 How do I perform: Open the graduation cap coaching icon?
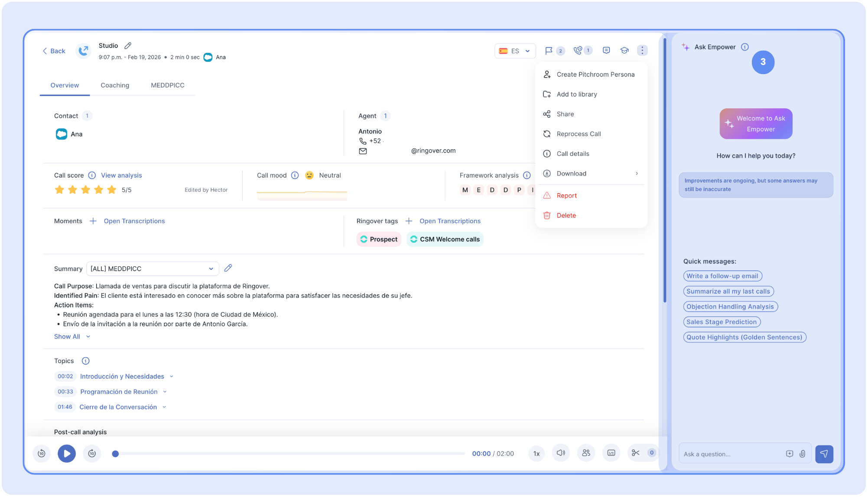pos(624,50)
